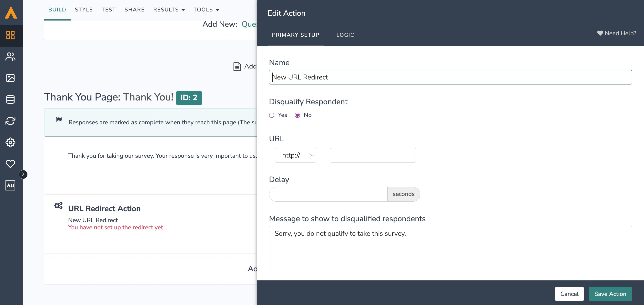The width and height of the screenshot is (644, 305).
Task: Open the audience contacts sidebar icon
Action: coord(10,57)
